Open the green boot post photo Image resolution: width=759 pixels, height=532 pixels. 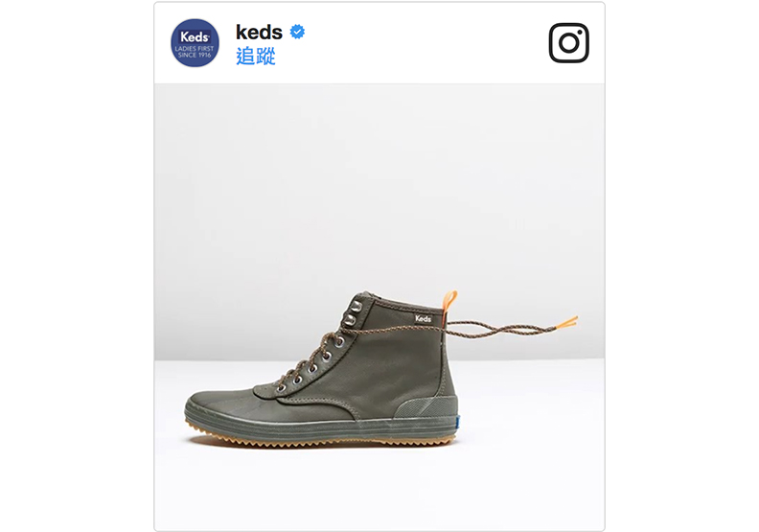pyautogui.click(x=379, y=307)
